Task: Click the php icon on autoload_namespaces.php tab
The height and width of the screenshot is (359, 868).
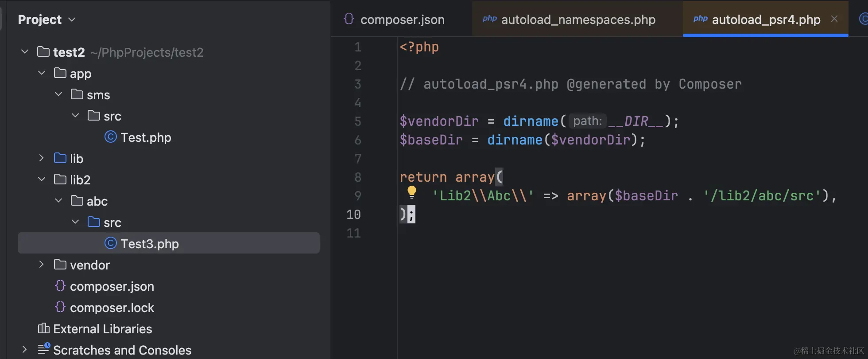Action: click(490, 19)
